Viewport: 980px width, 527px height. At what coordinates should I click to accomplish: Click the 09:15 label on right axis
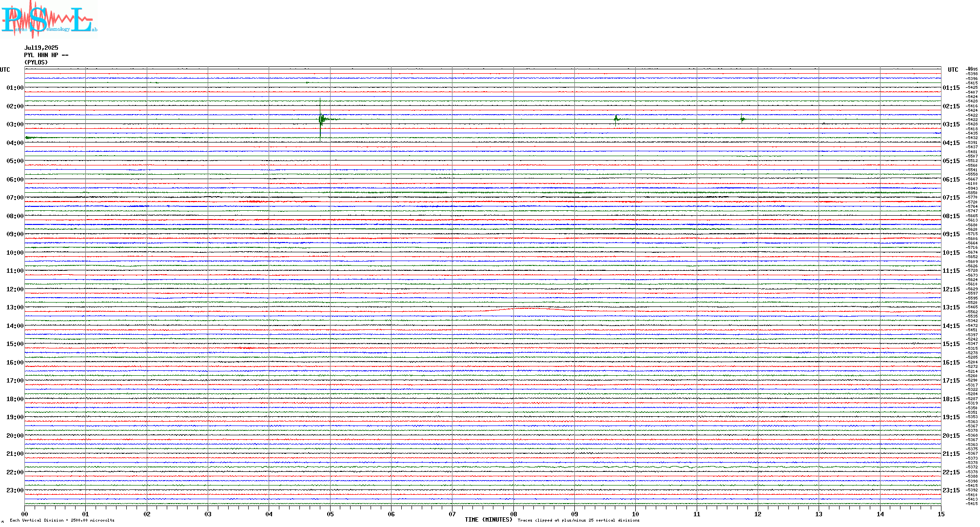coord(951,234)
